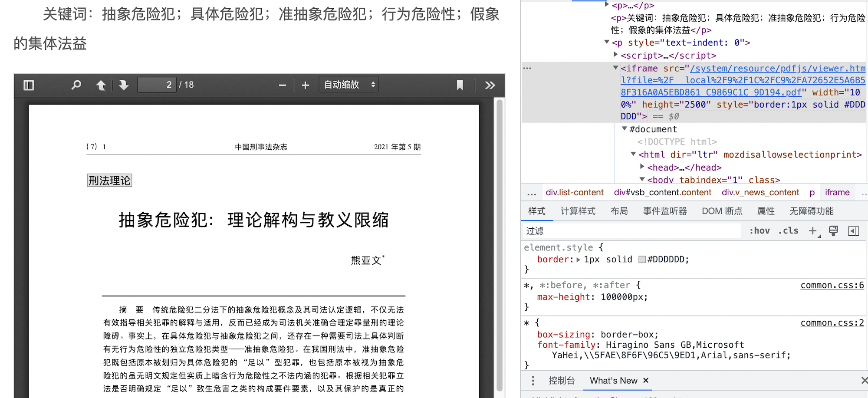Click the box-sizing border-box value

627,335
